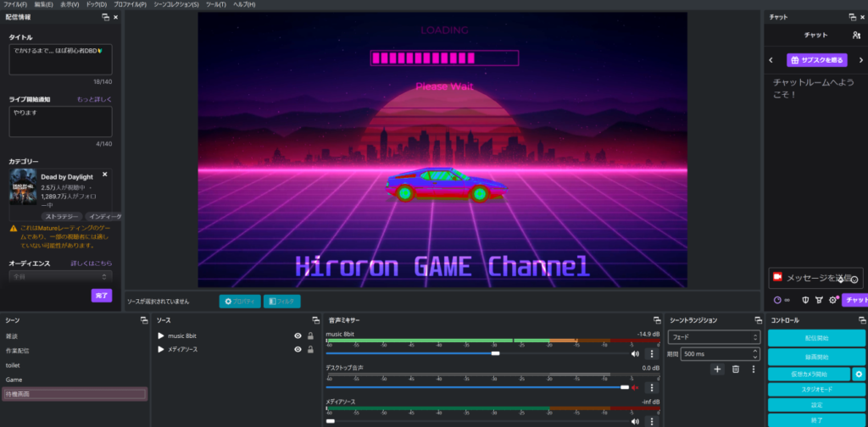Viewport: 868px width, 427px height.
Task: Mute the music 8bit audio channel
Action: tap(635, 353)
